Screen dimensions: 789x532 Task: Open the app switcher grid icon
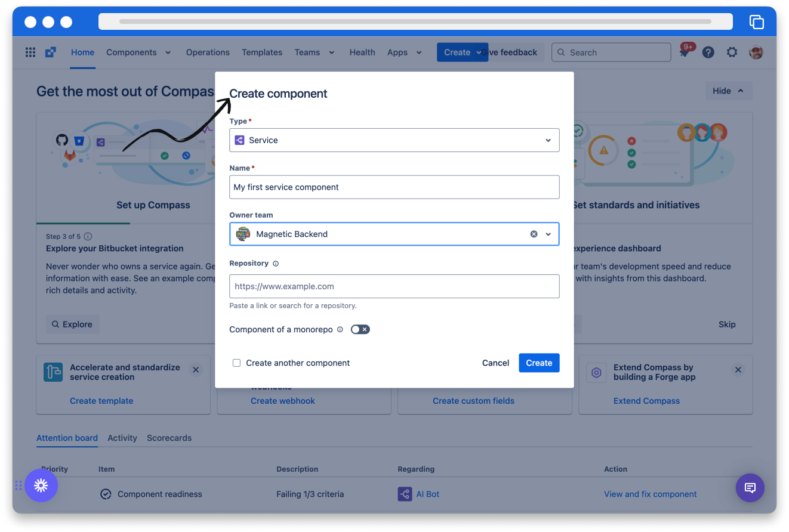pyautogui.click(x=30, y=52)
